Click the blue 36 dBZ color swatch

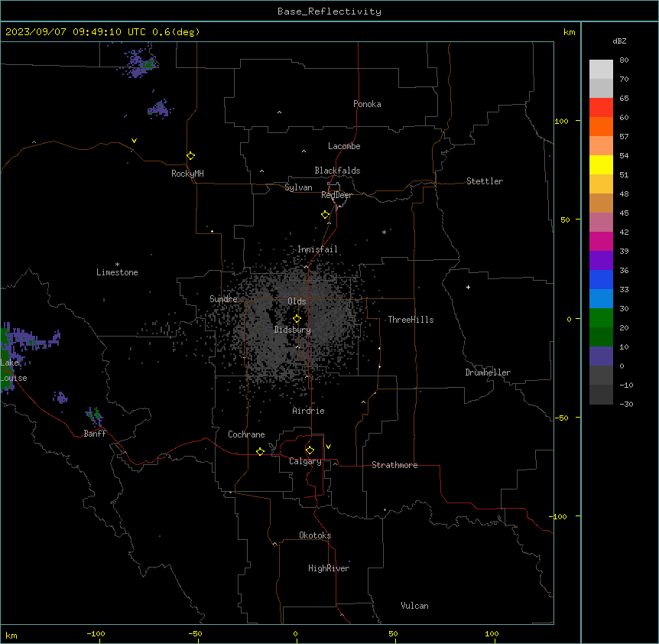[601, 279]
